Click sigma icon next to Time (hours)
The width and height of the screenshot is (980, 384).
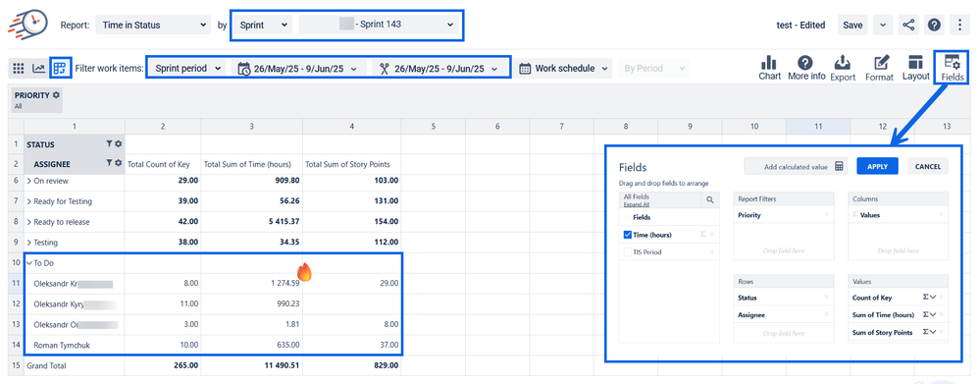click(703, 235)
